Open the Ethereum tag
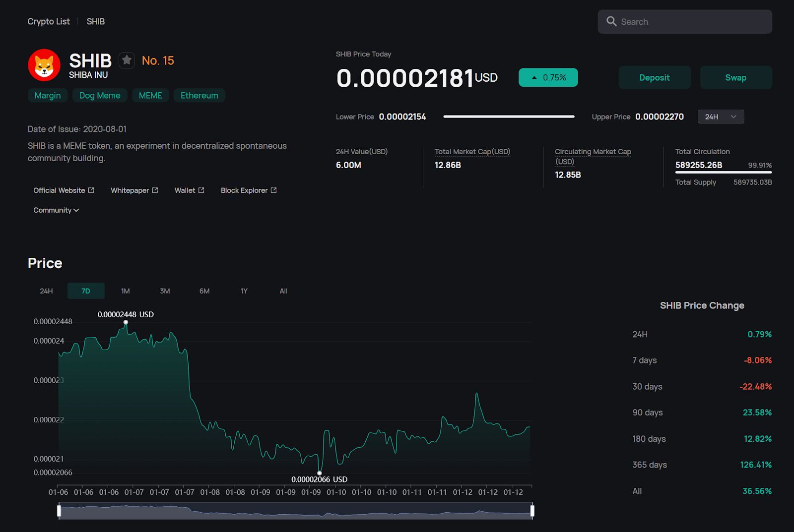Screen dimensions: 794x532 coord(199,95)
